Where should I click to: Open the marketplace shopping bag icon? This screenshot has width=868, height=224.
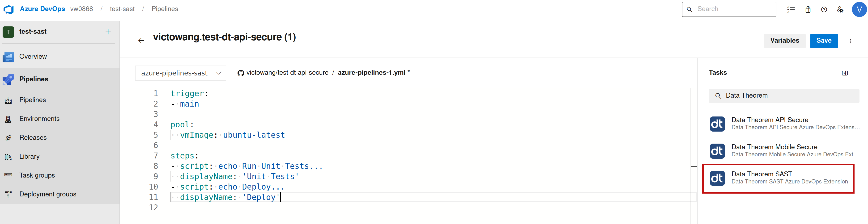point(808,9)
